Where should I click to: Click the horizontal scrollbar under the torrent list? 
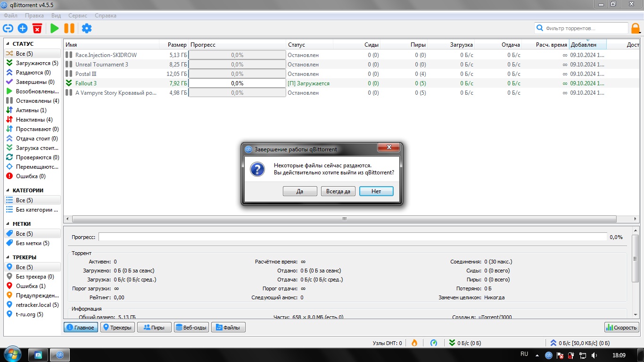(x=344, y=219)
